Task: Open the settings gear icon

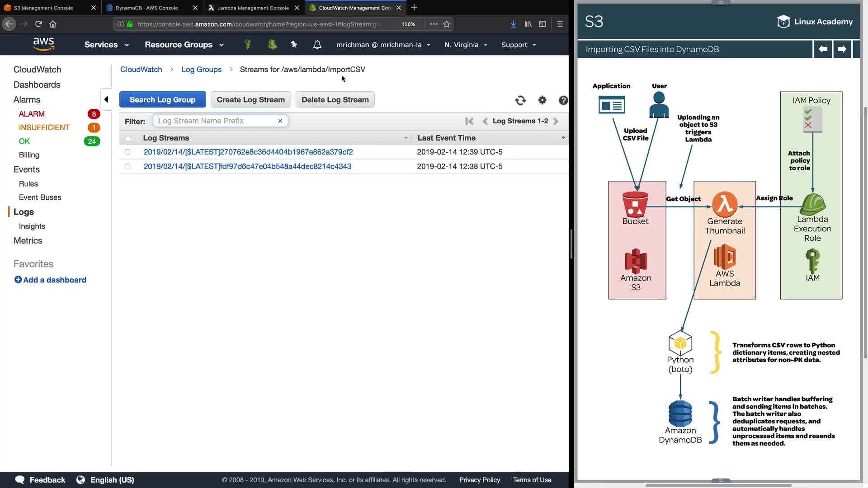Action: pyautogui.click(x=542, y=100)
